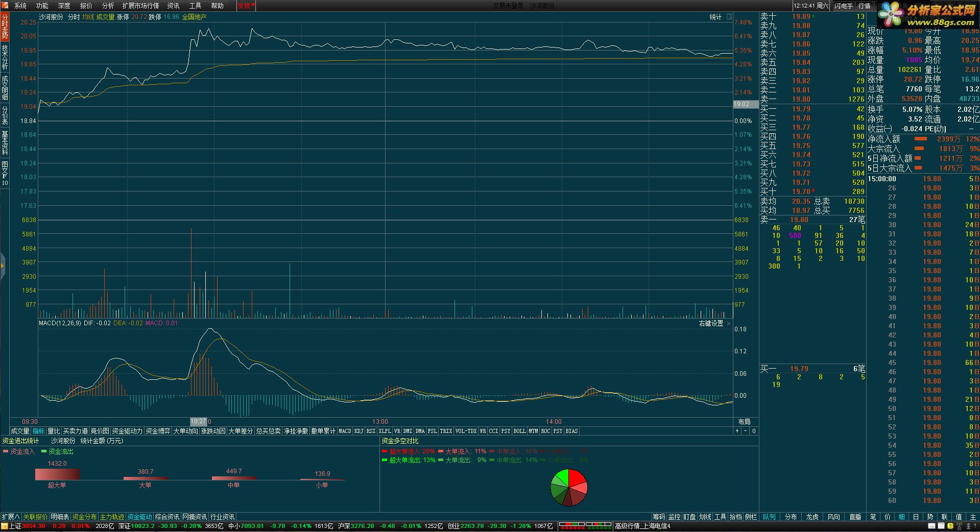
Task: Click the 侧栏 toolbar item
Action: pyautogui.click(x=751, y=517)
